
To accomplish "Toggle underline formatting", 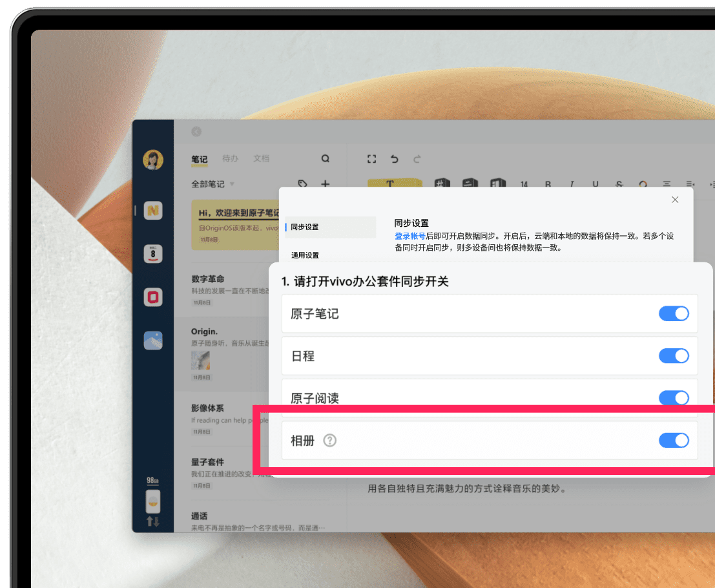I will click(x=595, y=184).
